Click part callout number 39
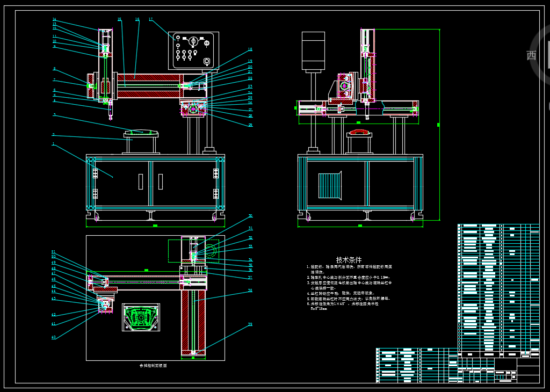This screenshot has width=550, height=392. [250, 324]
